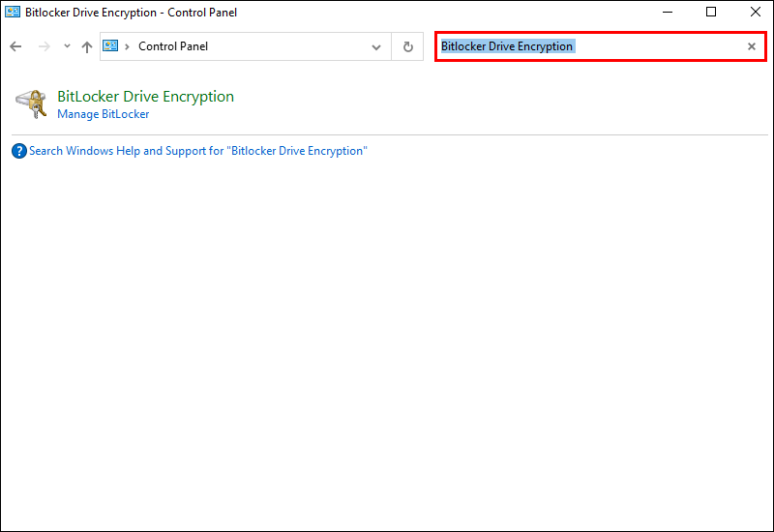Screen dimensions: 774x532
Task: Open the address bar history dropdown
Action: coord(376,46)
